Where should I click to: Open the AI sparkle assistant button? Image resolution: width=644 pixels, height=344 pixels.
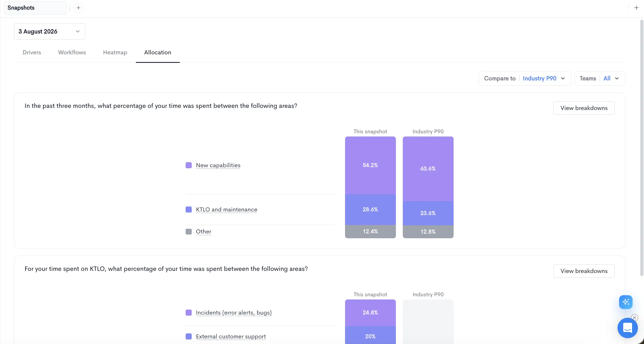click(626, 302)
